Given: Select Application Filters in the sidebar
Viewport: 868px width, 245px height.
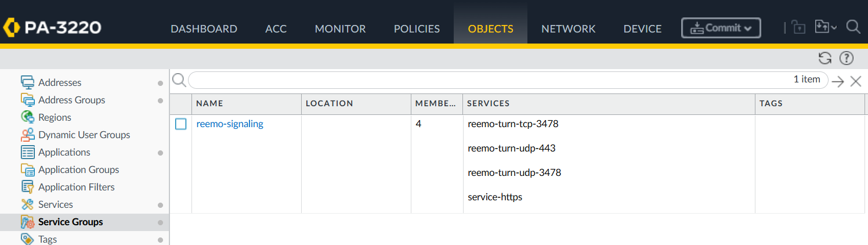Looking at the screenshot, I should point(77,187).
